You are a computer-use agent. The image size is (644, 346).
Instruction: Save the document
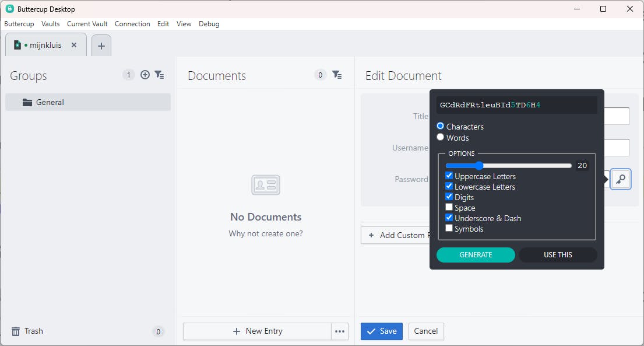point(382,331)
